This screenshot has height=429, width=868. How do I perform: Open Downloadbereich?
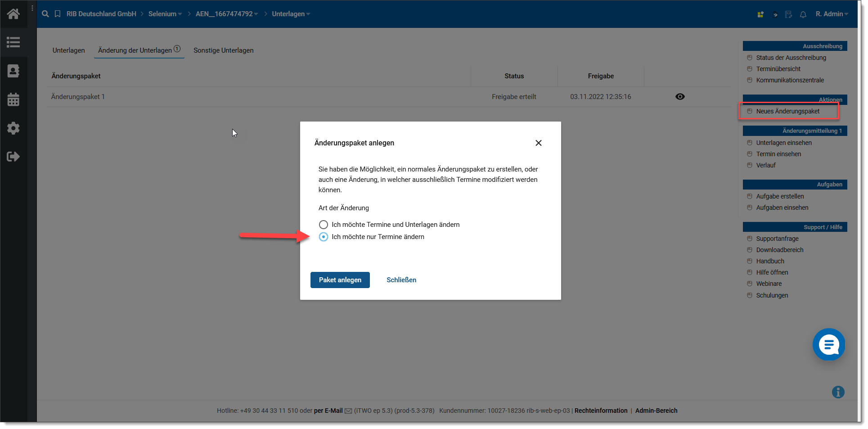780,250
